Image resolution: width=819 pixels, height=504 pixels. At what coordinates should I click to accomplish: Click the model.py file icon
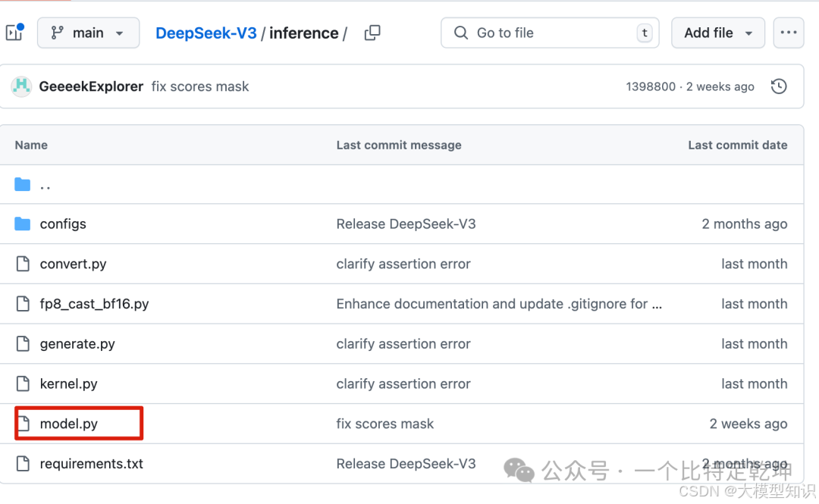pyautogui.click(x=24, y=424)
